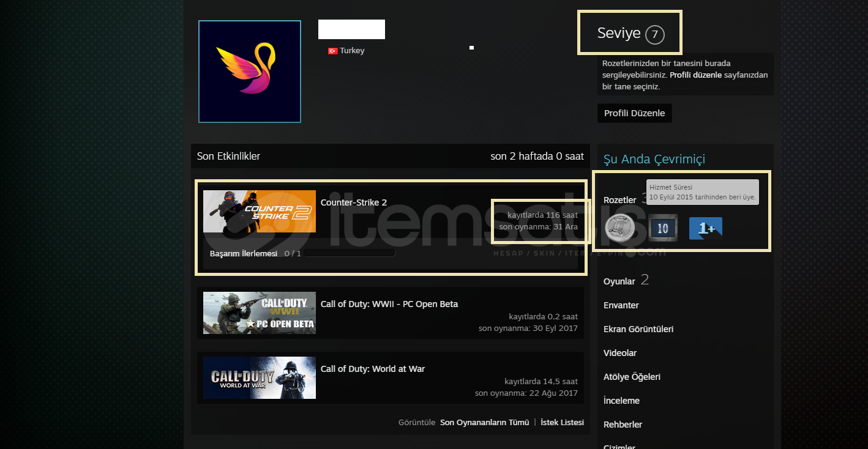
Task: Follow the bold "Profili düzenle" link in the description
Action: (696, 75)
